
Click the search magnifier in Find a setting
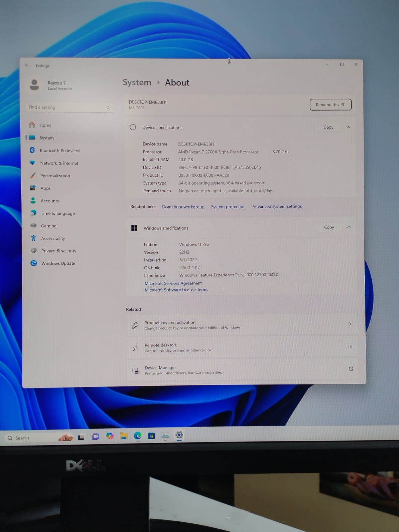[108, 108]
